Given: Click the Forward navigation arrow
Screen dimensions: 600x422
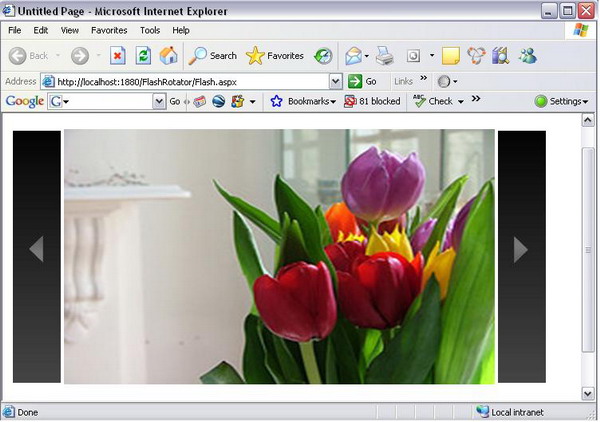Looking at the screenshot, I should coord(80,56).
